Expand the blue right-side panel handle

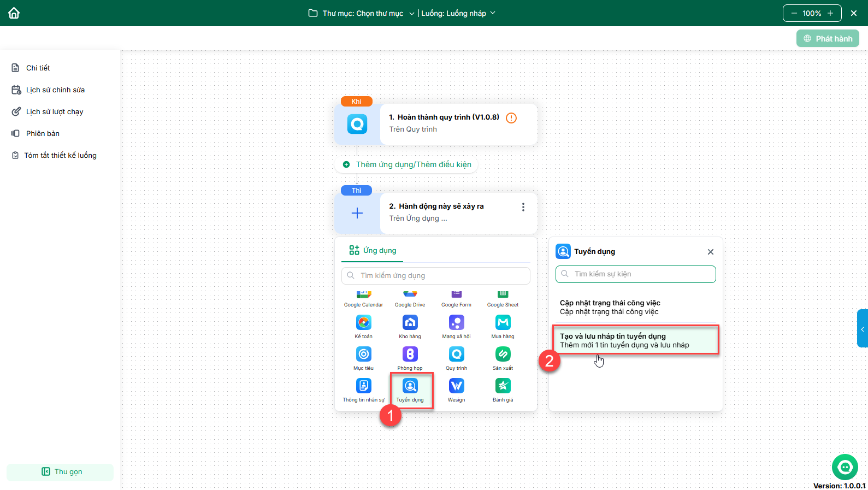863,329
